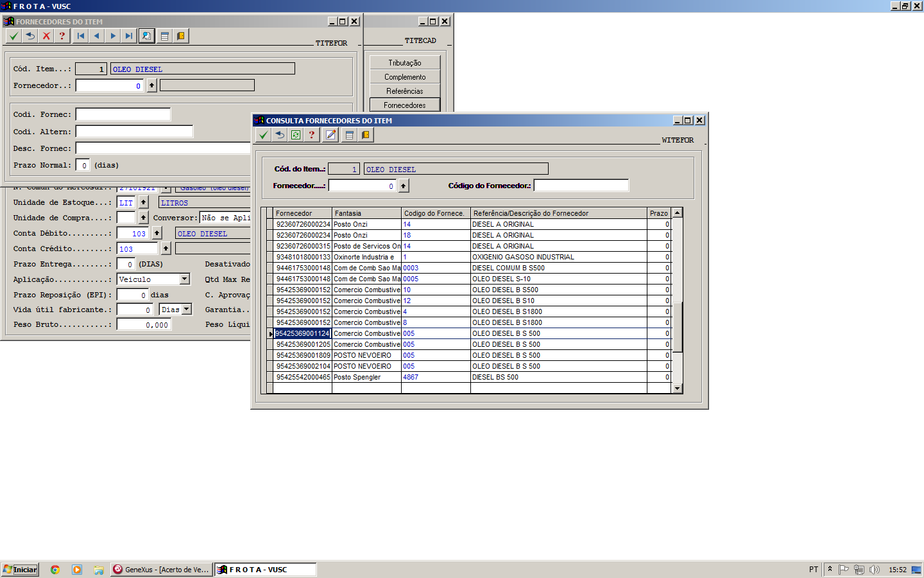Confirm with green check in Consulta Fornecedores toolbar
Image resolution: width=924 pixels, height=578 pixels.
click(x=263, y=135)
